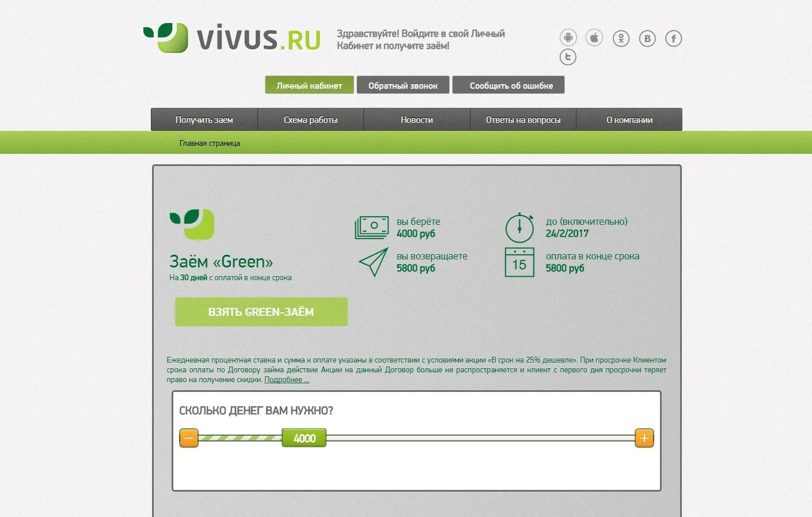812x517 pixels.
Task: Click the На 30 дней с оплатой text
Action: click(x=230, y=277)
